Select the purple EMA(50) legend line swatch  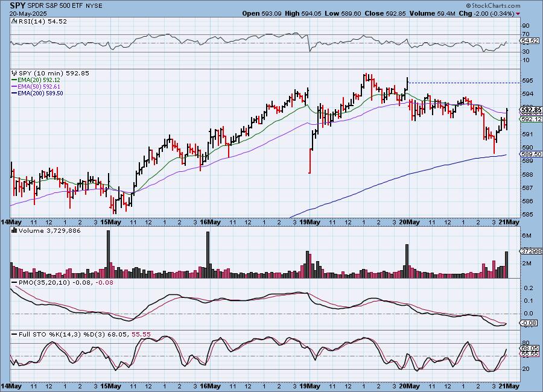click(14, 87)
